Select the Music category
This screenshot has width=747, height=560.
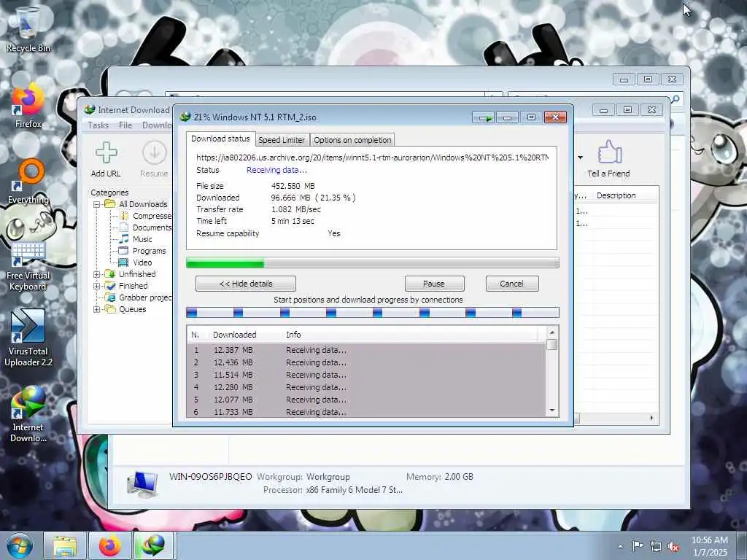[x=136, y=239]
